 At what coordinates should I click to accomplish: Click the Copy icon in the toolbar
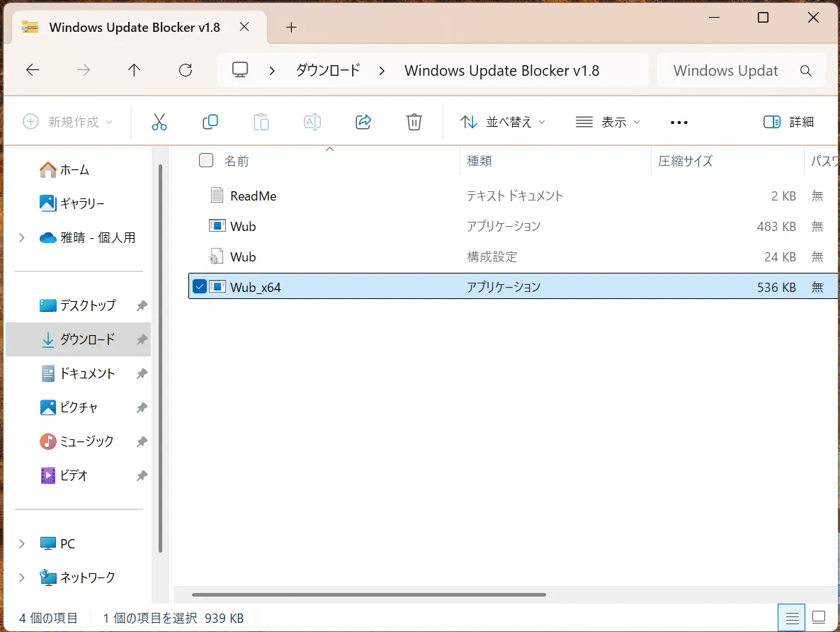click(210, 121)
